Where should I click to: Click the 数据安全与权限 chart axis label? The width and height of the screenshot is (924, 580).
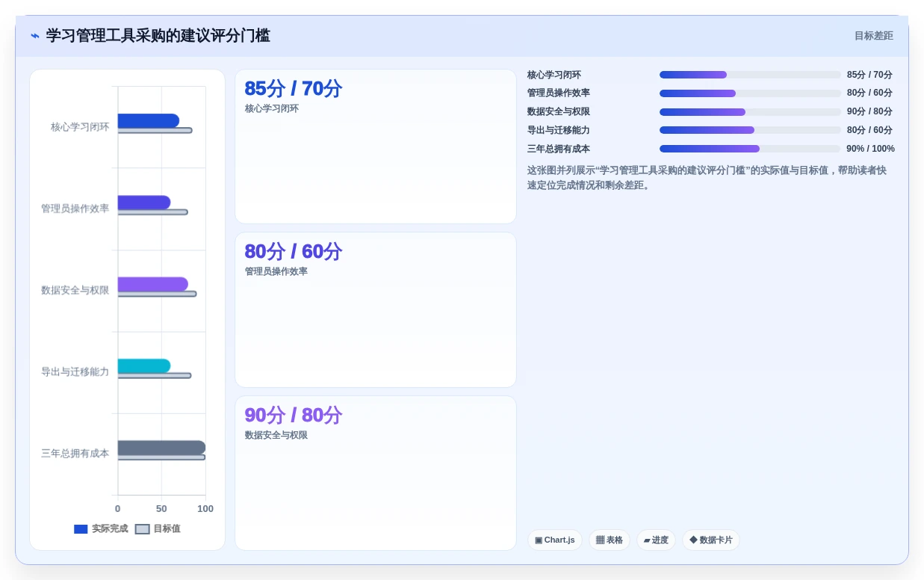coord(75,290)
